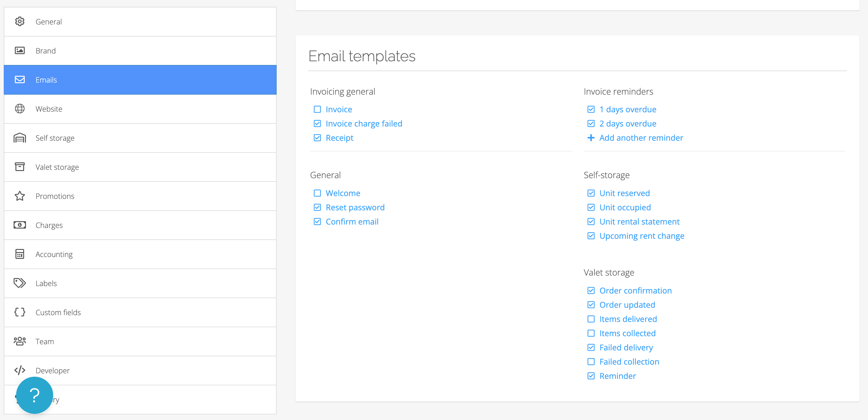Uncheck the Reset password checkbox

coord(317,207)
